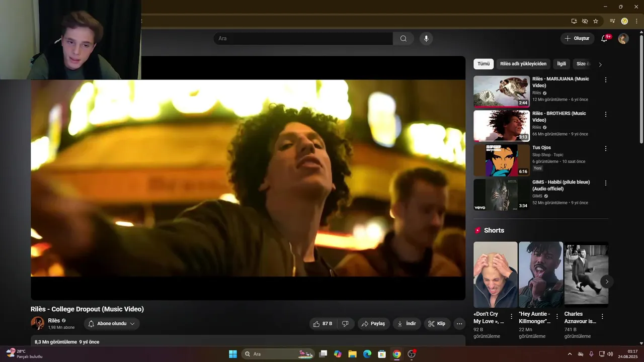Open YouTube account avatar menu
Viewport: 644px width, 362px height.
click(x=623, y=39)
